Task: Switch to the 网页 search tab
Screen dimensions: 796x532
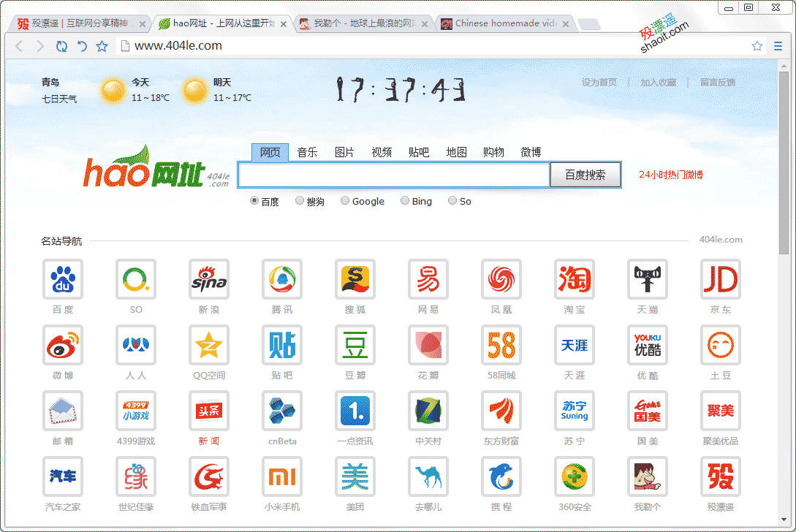Action: 270,152
